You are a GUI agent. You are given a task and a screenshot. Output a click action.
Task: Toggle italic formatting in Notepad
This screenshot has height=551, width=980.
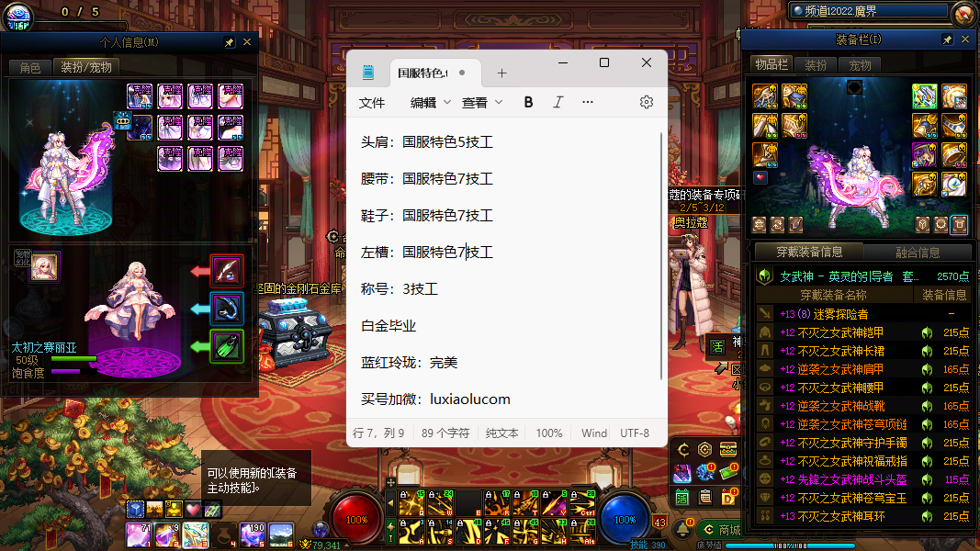point(558,102)
